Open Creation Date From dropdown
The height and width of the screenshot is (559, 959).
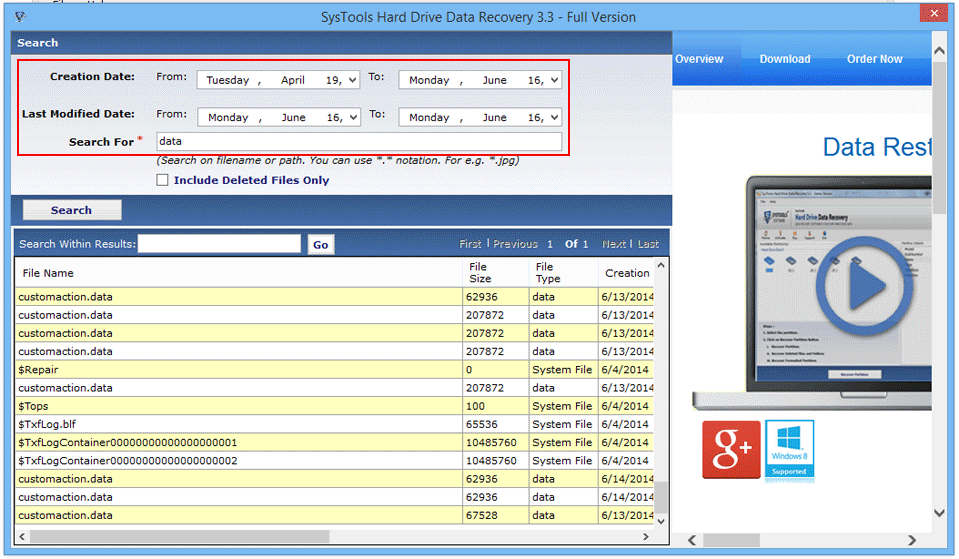tap(353, 80)
